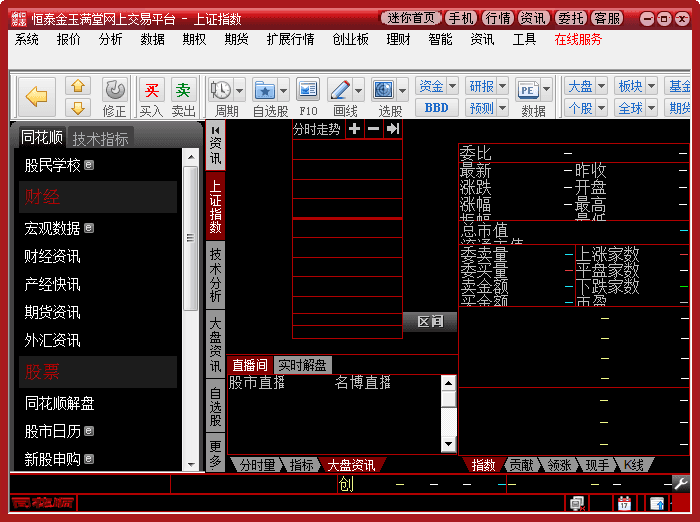This screenshot has height=522, width=700.
Task: Open the calendar icon in status bar
Action: [x=624, y=503]
